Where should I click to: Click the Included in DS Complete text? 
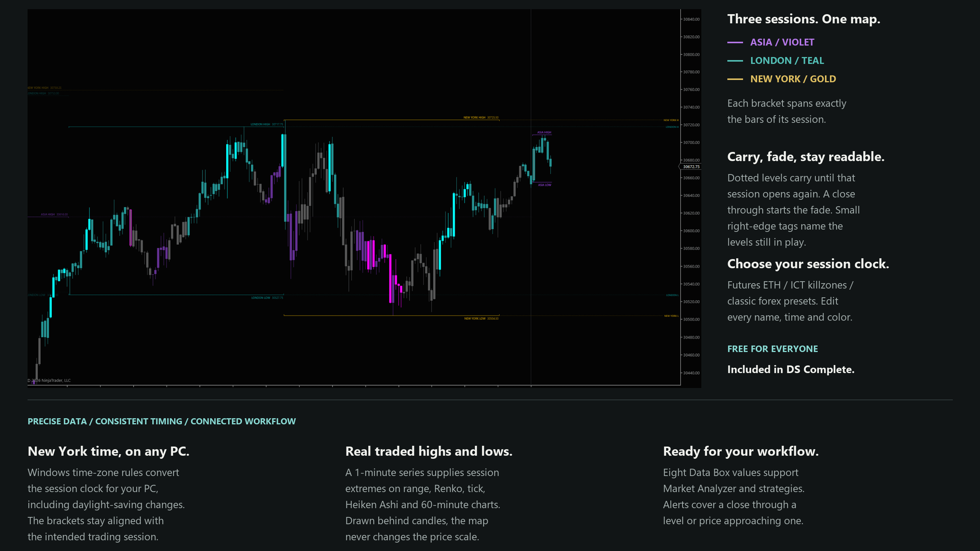791,370
